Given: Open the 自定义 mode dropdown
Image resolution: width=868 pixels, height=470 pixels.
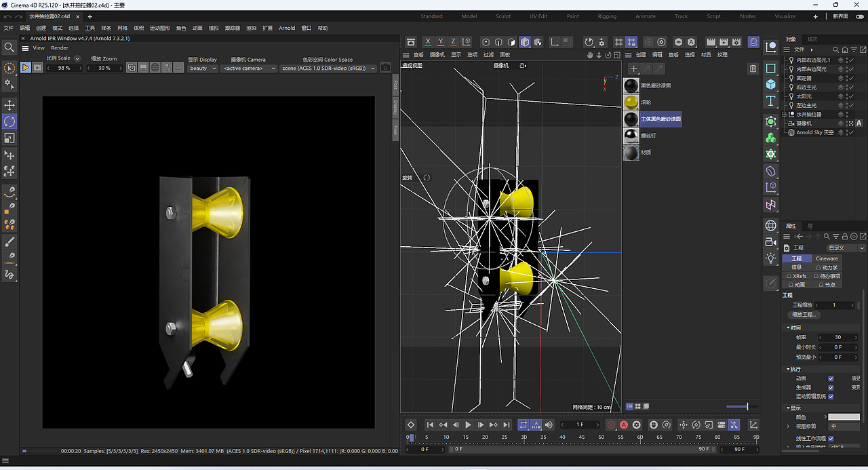Looking at the screenshot, I should point(846,248).
